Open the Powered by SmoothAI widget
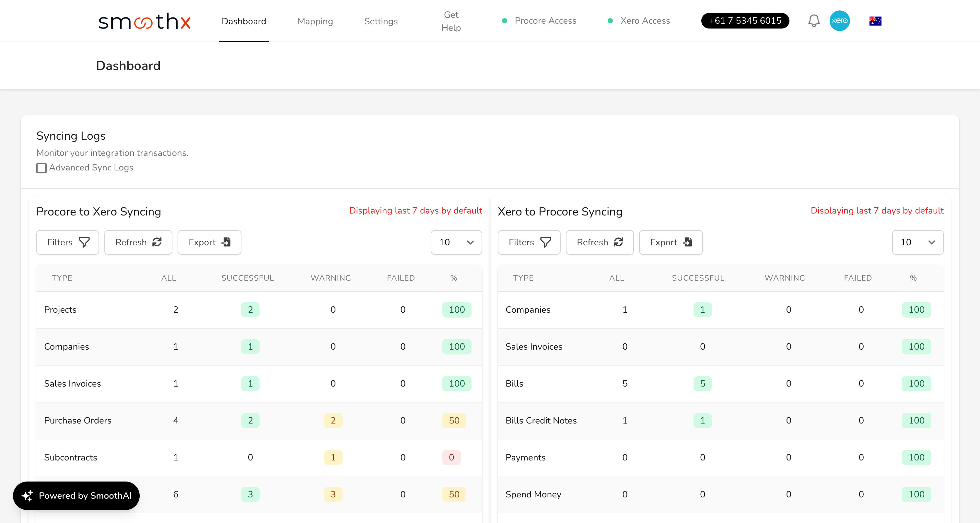980x523 pixels. point(76,495)
